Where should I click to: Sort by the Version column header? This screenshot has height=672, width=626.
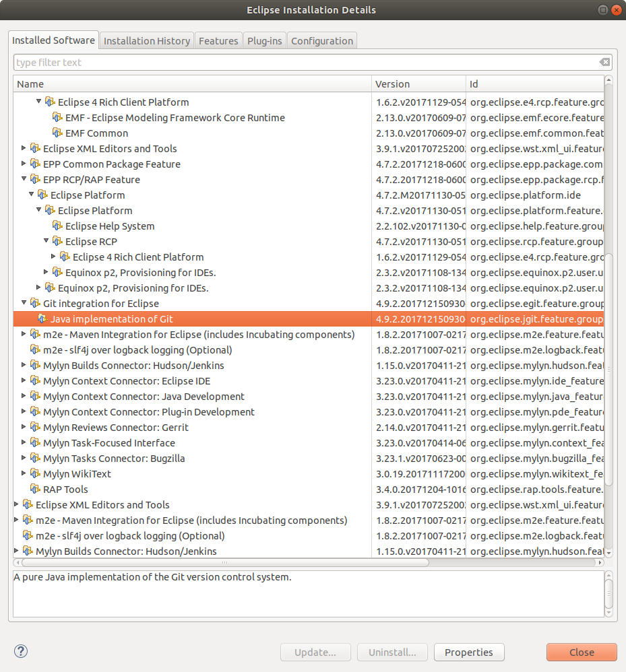pyautogui.click(x=418, y=84)
